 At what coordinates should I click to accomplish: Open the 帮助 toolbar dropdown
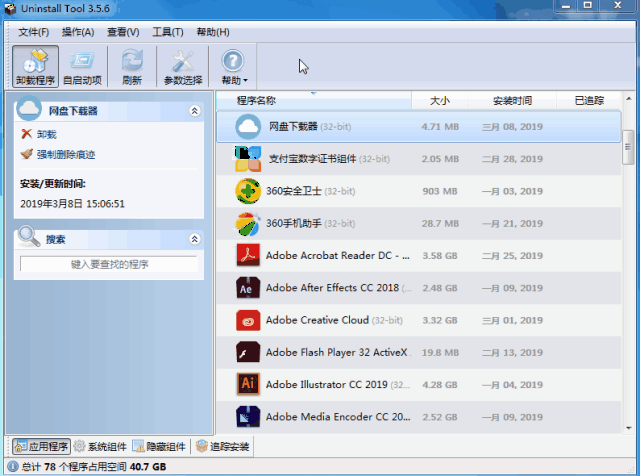[x=234, y=66]
